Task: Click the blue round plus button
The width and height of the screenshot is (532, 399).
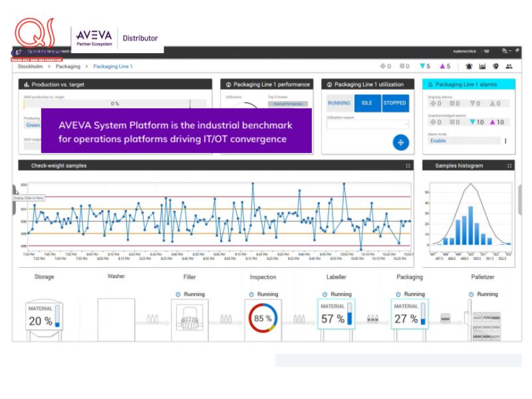Action: point(400,142)
